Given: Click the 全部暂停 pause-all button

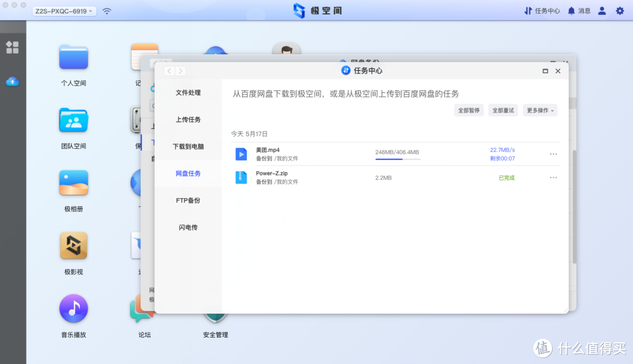Looking at the screenshot, I should 469,110.
